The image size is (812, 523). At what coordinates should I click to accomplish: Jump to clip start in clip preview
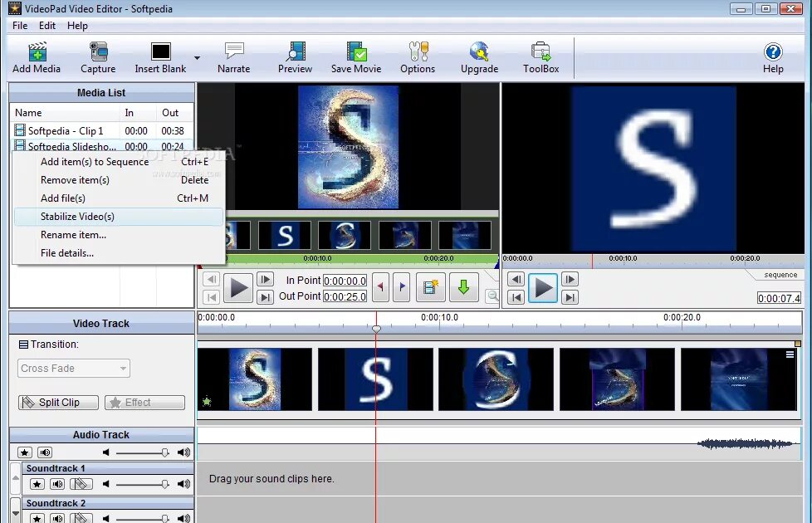[211, 297]
